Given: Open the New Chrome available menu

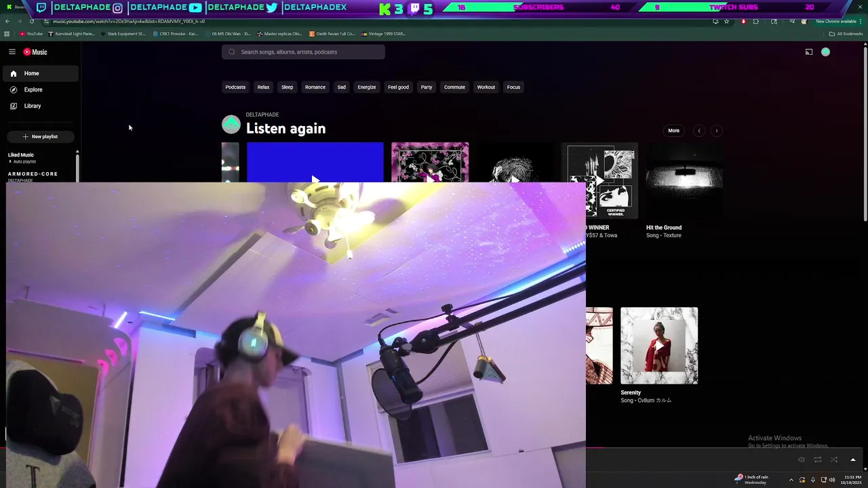Looking at the screenshot, I should point(840,21).
